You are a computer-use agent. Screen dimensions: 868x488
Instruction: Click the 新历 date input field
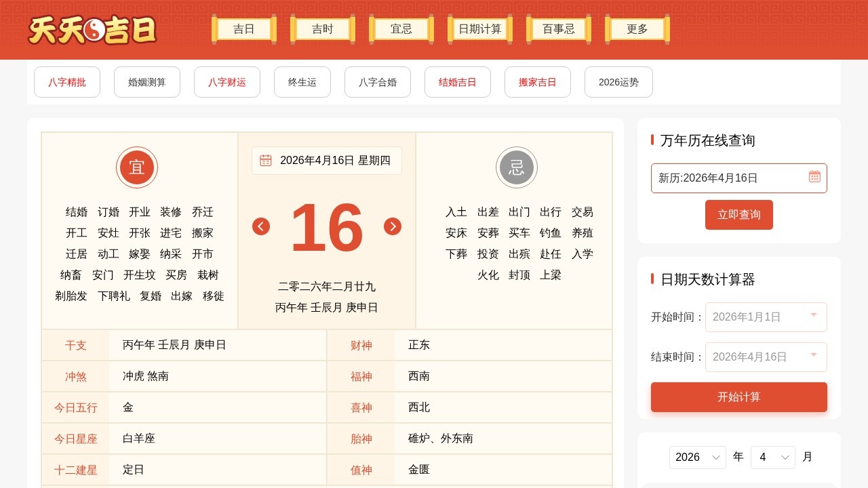point(726,178)
